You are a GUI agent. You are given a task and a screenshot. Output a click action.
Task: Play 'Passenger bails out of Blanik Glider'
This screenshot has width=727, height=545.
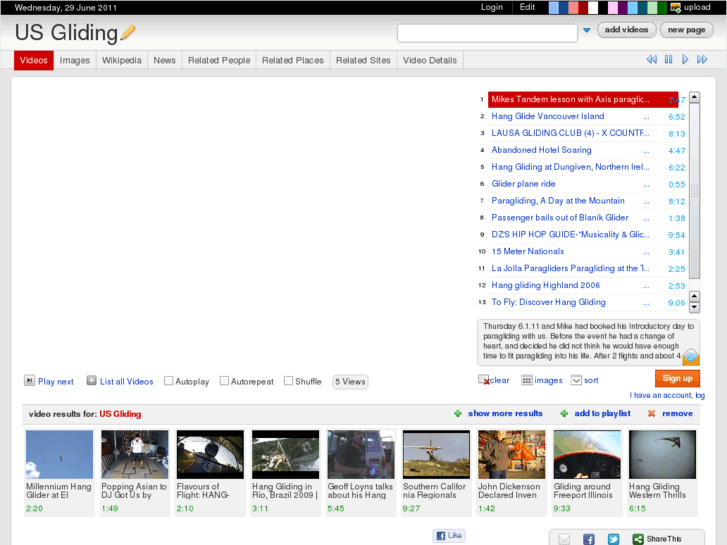[x=560, y=218]
